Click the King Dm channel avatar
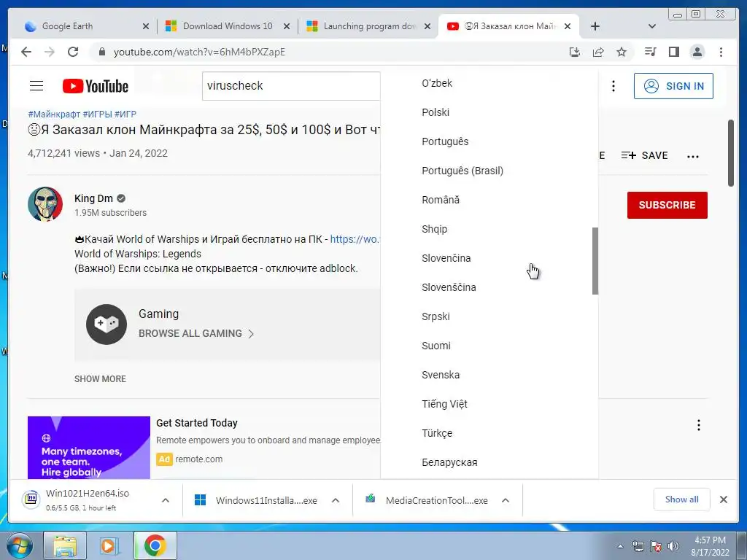The width and height of the screenshot is (747, 560). [45, 204]
